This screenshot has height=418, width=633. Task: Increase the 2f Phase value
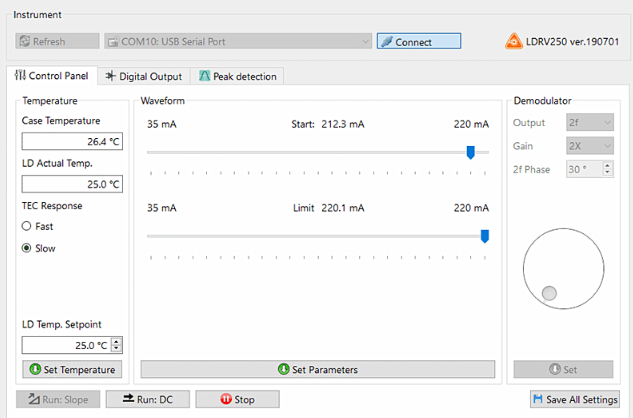pos(608,166)
